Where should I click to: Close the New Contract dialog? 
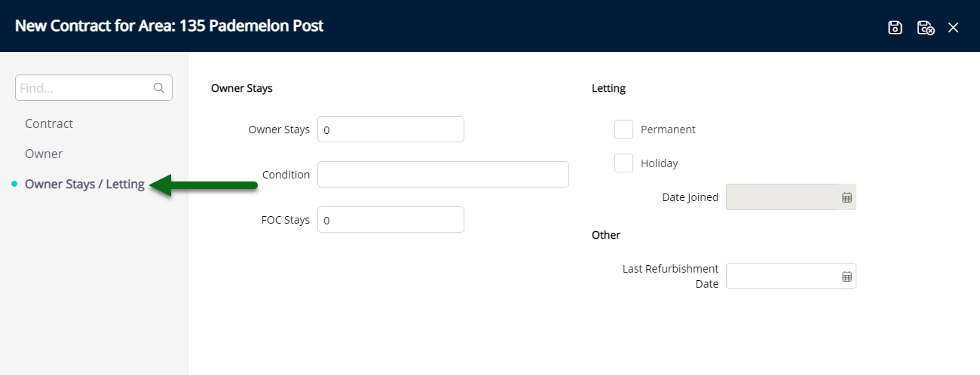point(954,28)
